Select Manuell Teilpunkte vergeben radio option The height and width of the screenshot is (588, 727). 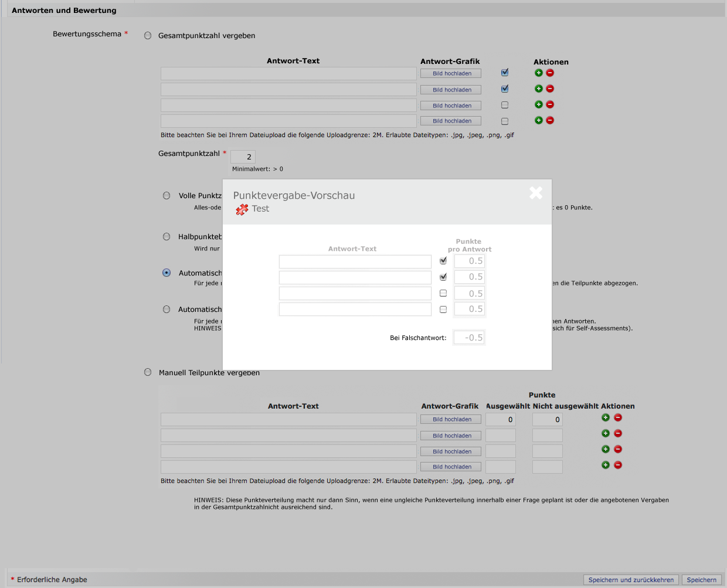coord(148,372)
